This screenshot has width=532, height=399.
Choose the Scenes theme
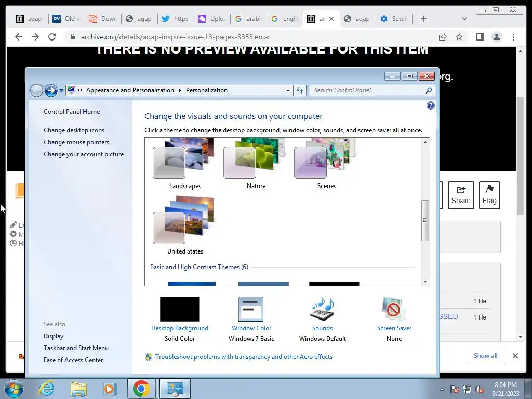[x=326, y=164]
